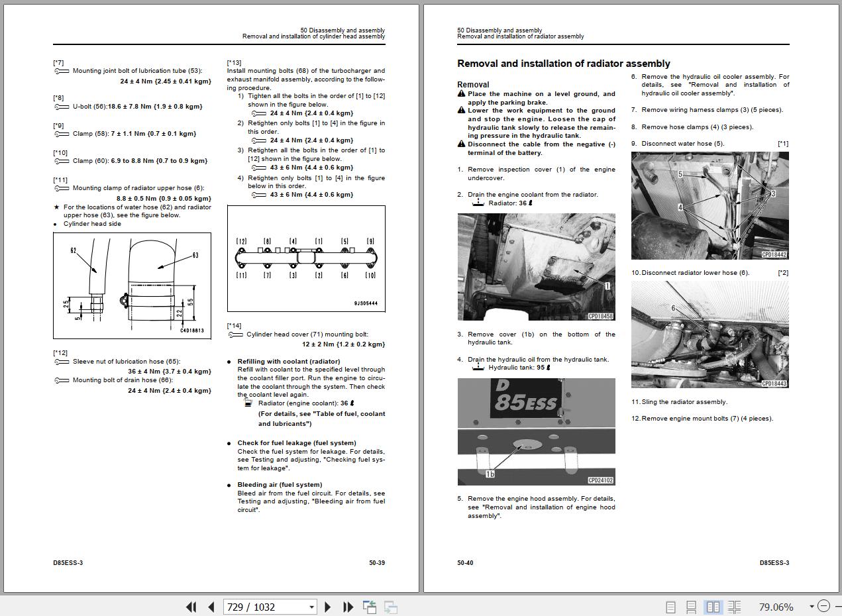Click the text 'Check for fuel leakage (fuel system)'
The width and height of the screenshot is (842, 616).
pos(297,443)
